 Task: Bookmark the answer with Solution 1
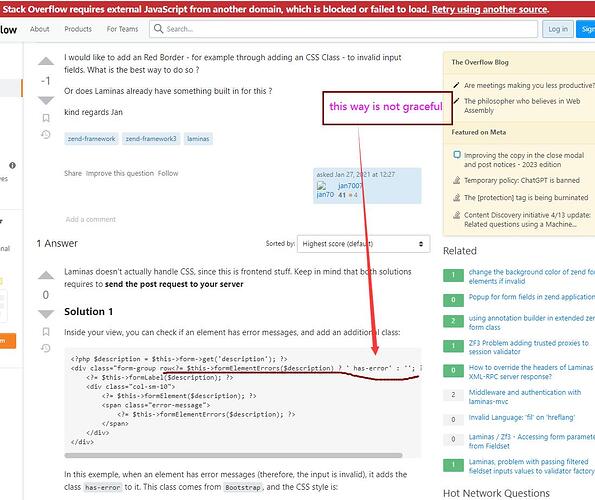tap(46, 332)
